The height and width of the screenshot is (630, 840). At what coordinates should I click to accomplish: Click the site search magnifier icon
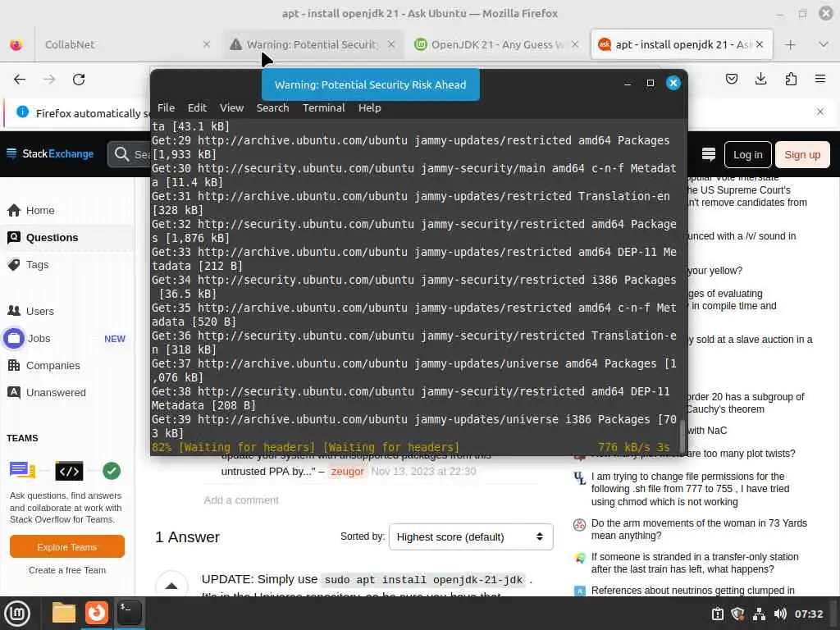121,154
